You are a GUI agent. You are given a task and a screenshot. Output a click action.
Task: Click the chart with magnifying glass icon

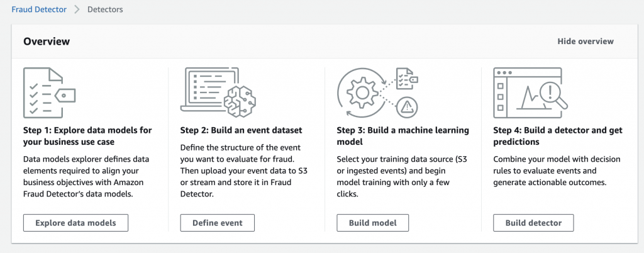531,93
